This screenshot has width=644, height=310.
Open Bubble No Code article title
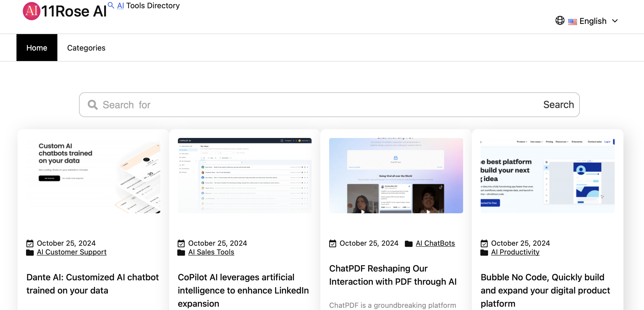(x=545, y=290)
